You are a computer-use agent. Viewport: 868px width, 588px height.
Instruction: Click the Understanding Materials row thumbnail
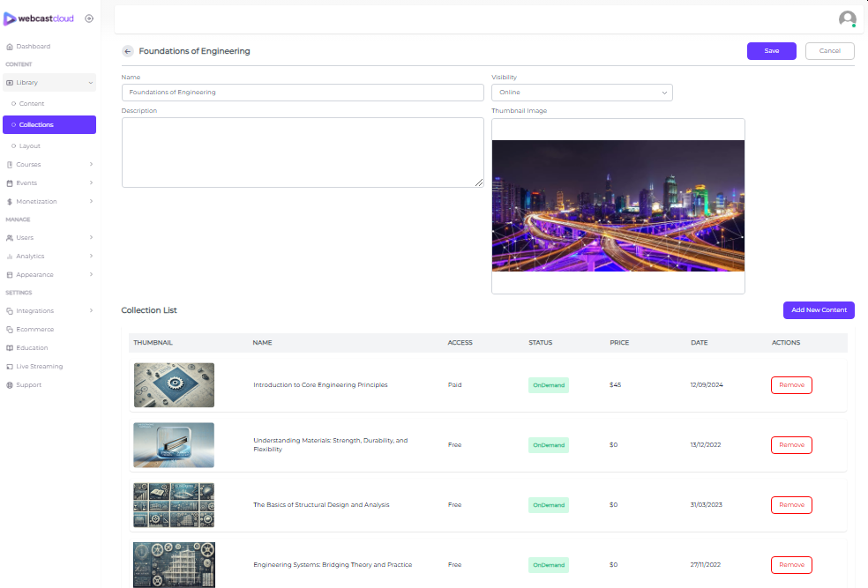pyautogui.click(x=174, y=445)
